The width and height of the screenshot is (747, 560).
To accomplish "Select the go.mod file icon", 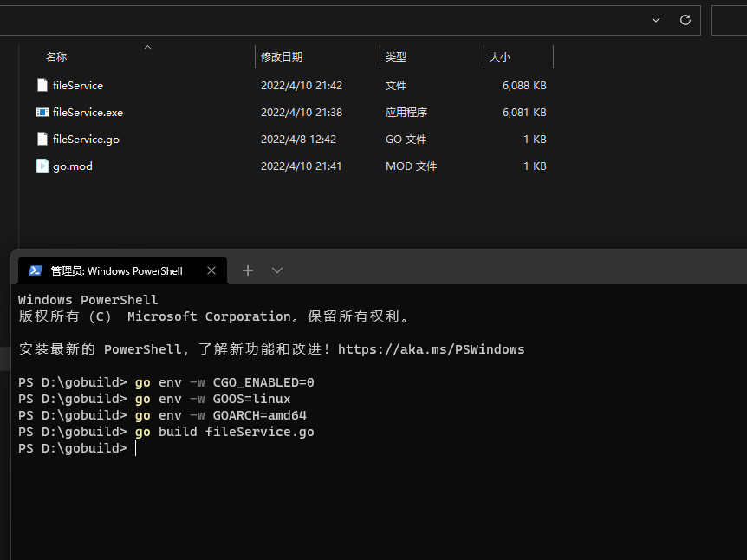I will click(42, 166).
